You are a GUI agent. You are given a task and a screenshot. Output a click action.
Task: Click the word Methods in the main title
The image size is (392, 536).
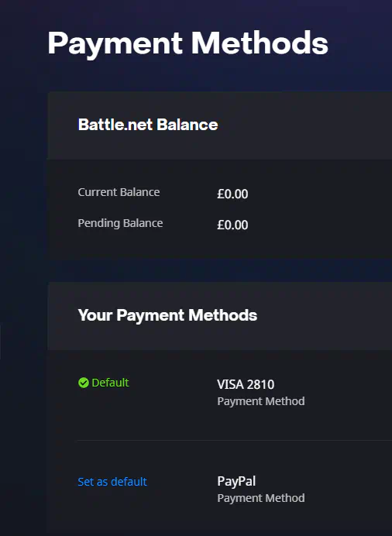point(260,43)
